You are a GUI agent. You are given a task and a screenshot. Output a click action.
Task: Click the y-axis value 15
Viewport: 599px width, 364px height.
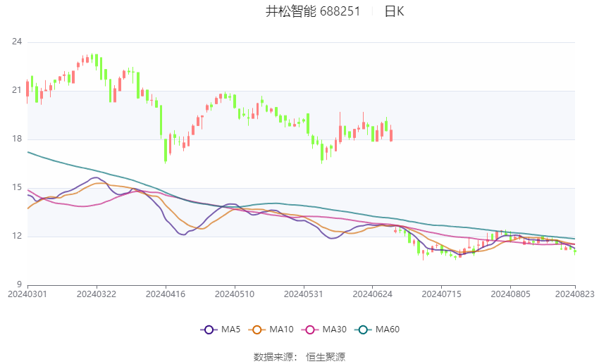(17, 187)
